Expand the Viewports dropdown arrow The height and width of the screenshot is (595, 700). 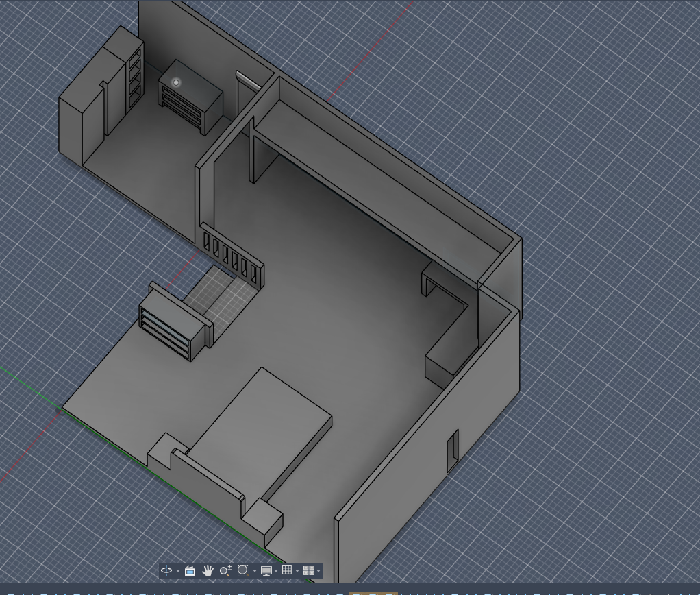[318, 571]
